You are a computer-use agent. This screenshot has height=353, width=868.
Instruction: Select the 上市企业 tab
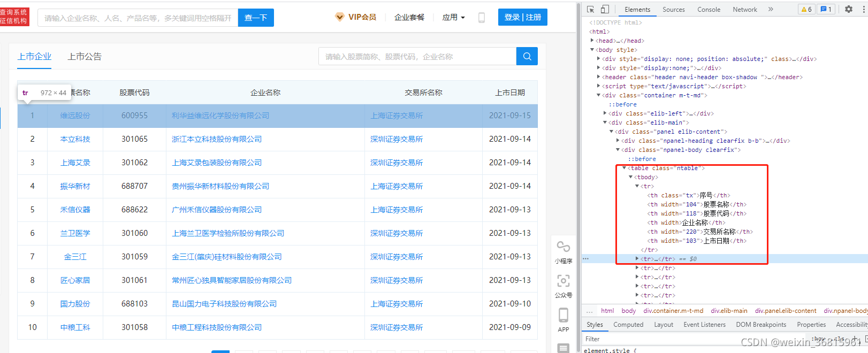(x=34, y=57)
